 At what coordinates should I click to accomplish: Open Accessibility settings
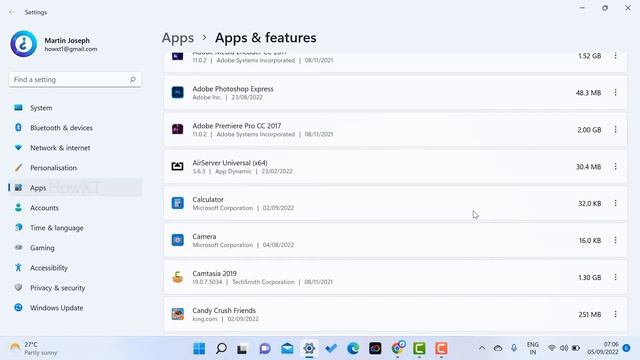pyautogui.click(x=75, y=268)
